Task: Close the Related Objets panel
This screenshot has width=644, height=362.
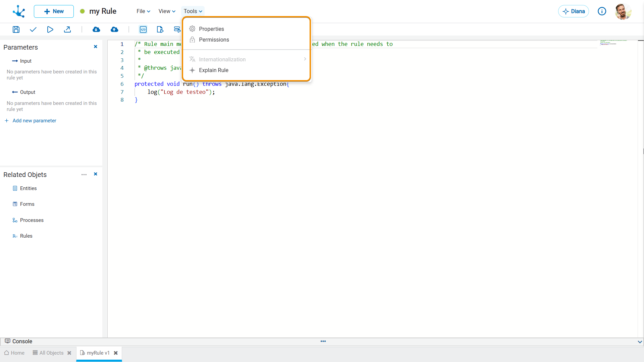Action: [96, 174]
